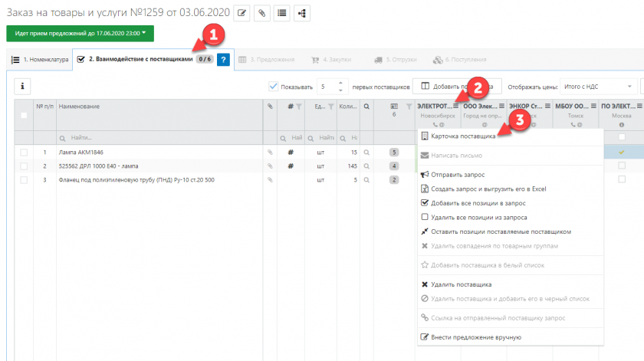Tick the checkbox for Лампа АКМ1846 row

click(x=24, y=153)
